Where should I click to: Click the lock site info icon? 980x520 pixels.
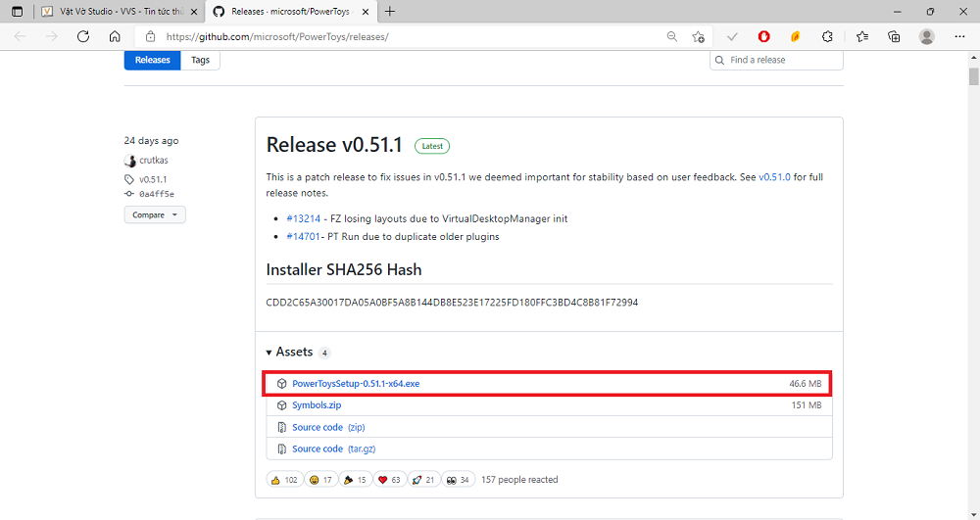(150, 37)
